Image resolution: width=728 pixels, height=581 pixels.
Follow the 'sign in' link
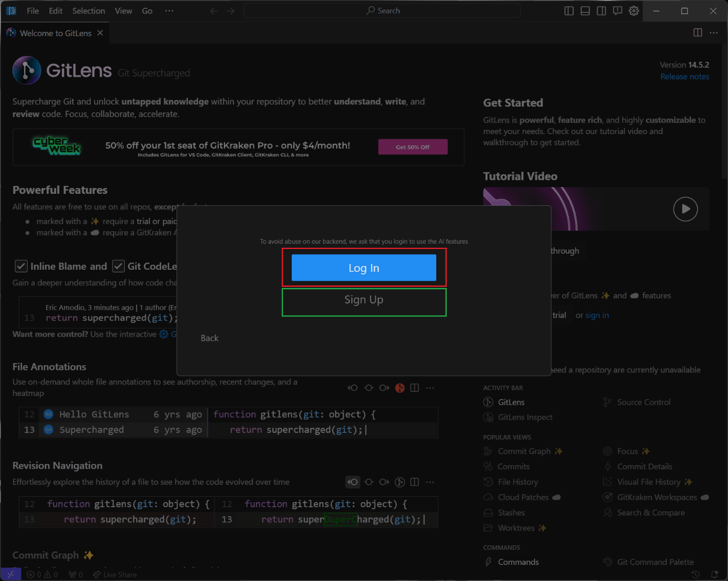[597, 315]
